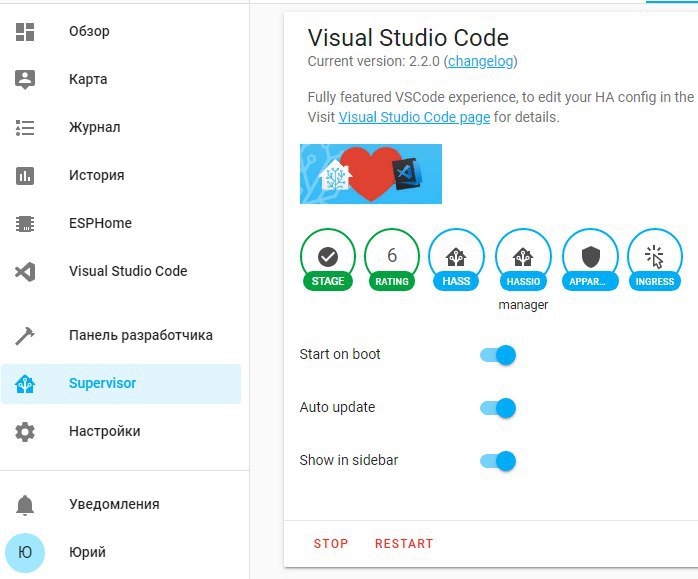Toggle the Auto update switch
Viewport: 698px width, 579px height.
click(x=498, y=408)
